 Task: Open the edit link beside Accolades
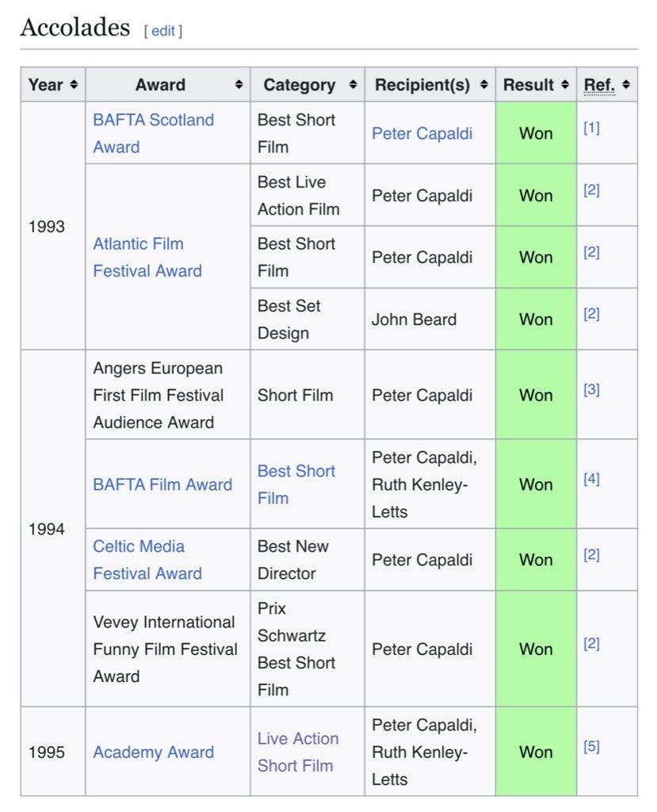162,31
